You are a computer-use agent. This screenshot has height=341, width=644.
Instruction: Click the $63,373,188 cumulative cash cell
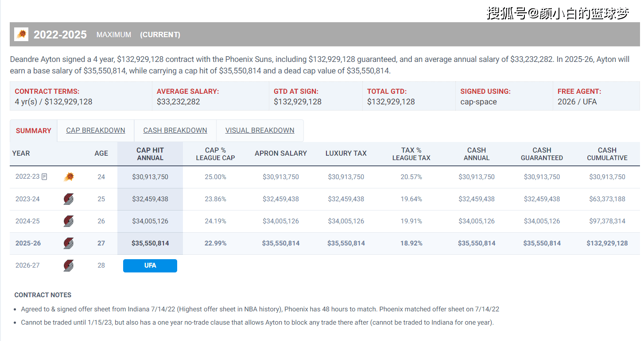pos(607,199)
